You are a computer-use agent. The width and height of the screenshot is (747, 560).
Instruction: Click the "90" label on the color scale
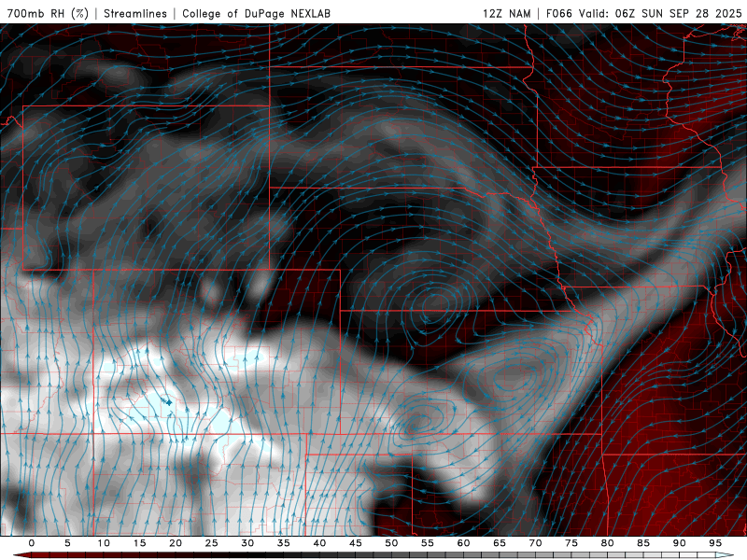click(x=679, y=543)
